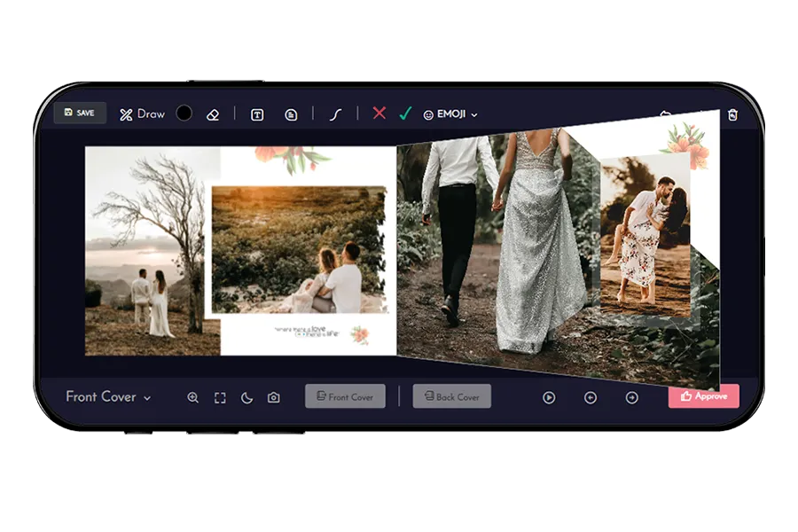Select the curve line tool
Image resolution: width=798 pixels, height=532 pixels.
coord(335,114)
